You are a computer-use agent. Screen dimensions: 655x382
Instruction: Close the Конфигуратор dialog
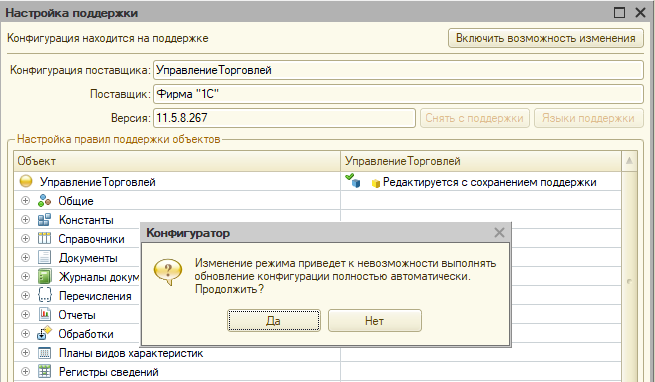(499, 233)
